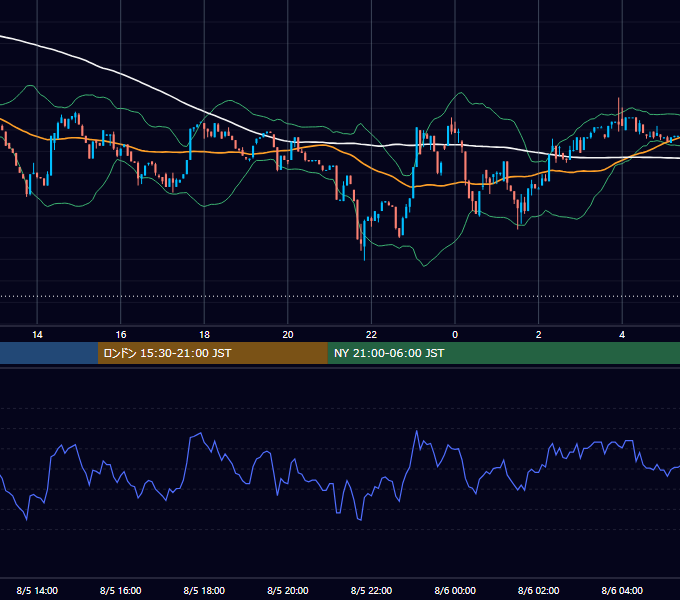Click the upper time axis label 4
680x600 pixels.
point(622,335)
